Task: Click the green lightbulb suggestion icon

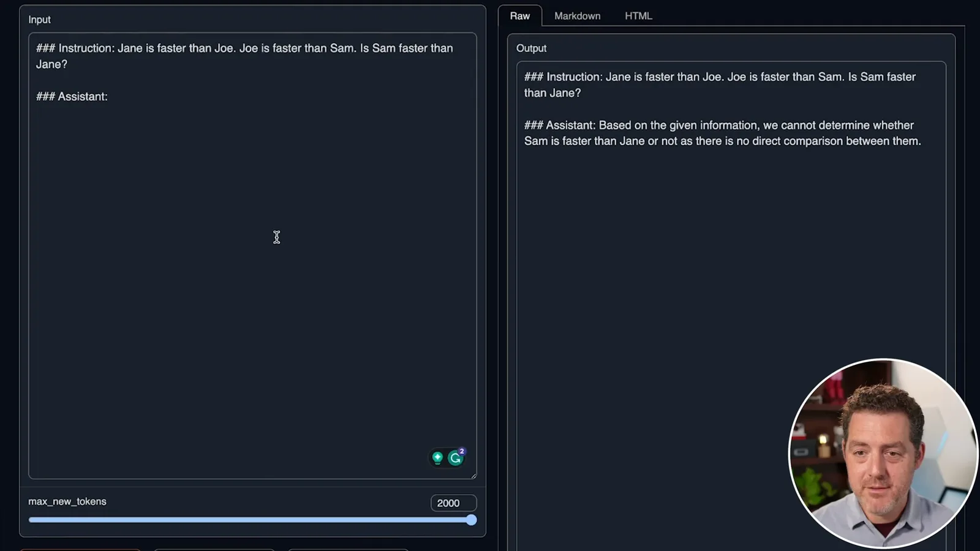Action: pyautogui.click(x=437, y=457)
